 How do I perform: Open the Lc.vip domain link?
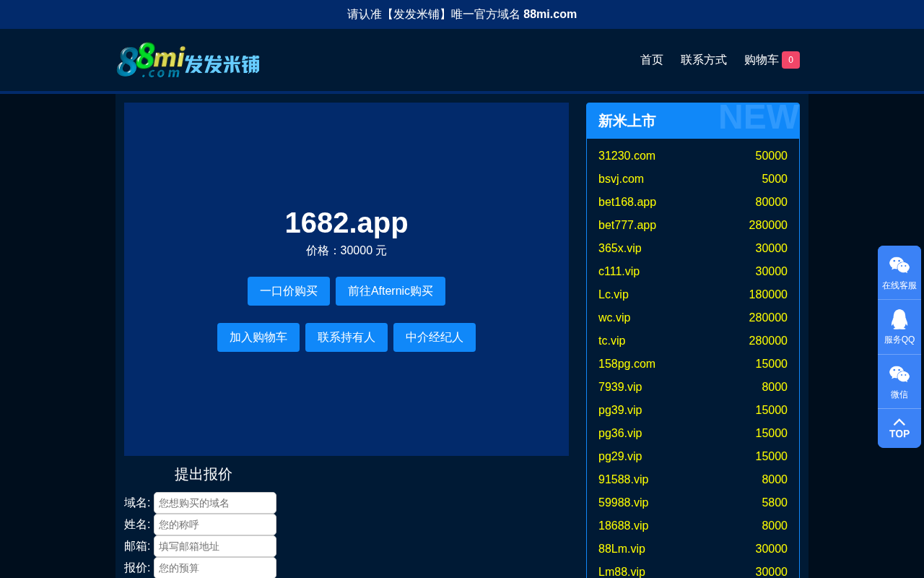pos(614,295)
